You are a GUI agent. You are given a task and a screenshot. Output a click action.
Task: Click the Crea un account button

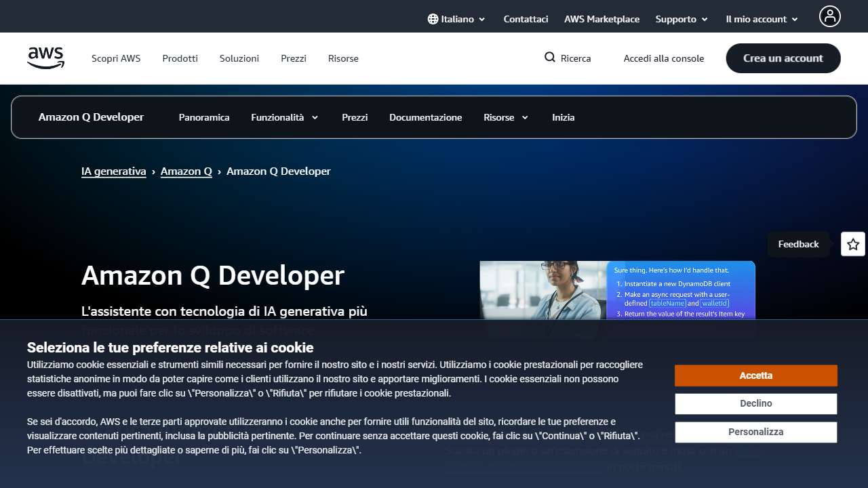(783, 58)
